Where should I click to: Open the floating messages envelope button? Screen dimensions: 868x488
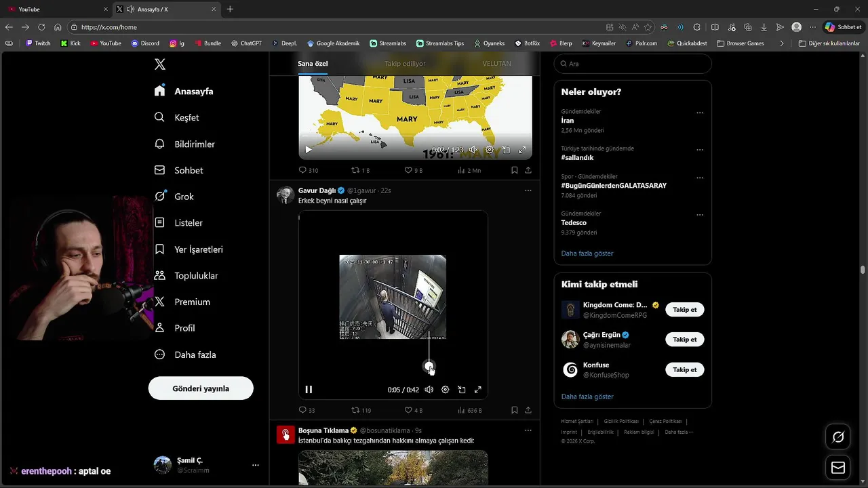click(x=838, y=468)
